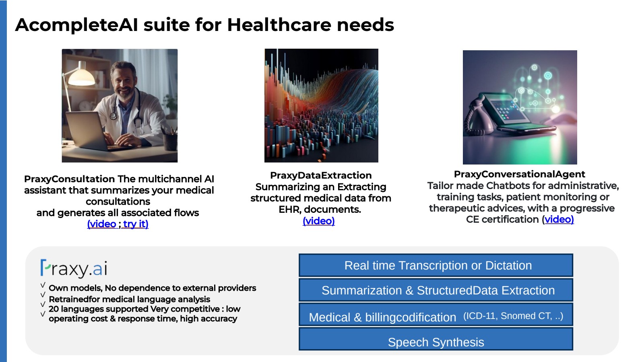Image resolution: width=644 pixels, height=362 pixels.
Task: Select the colorful data bars image
Action: [321, 105]
